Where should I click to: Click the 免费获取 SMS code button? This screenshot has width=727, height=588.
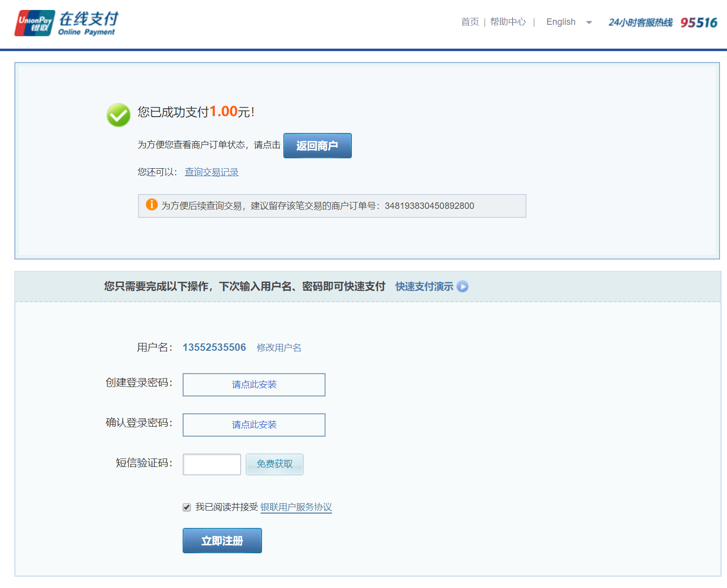coord(274,464)
